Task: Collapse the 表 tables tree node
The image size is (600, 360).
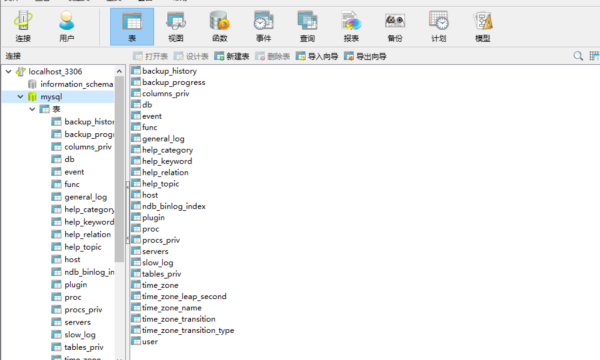Action: point(33,109)
